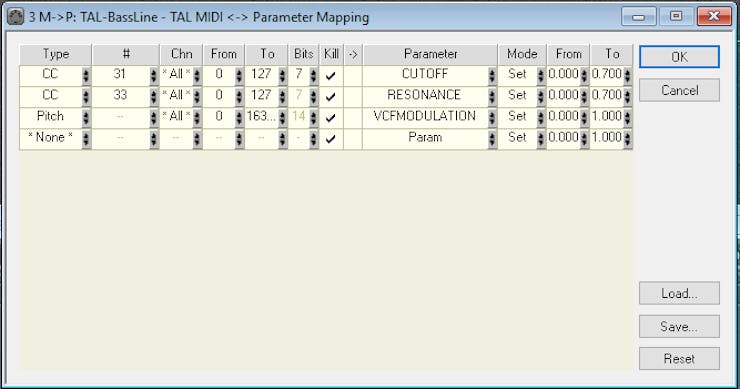Adjust parameter To 1.000 spinner in Param row

[627, 139]
